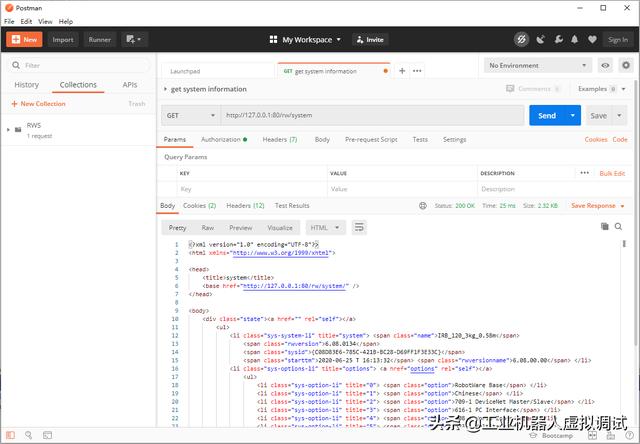Click the orange New button

point(24,40)
